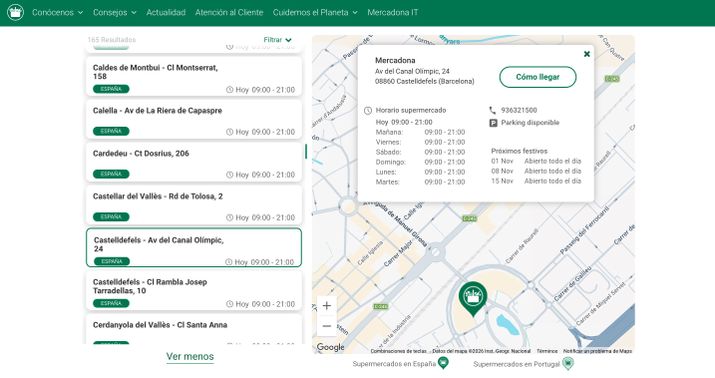Select Castellar del Vallès store card
The width and height of the screenshot is (715, 378).
pyautogui.click(x=194, y=205)
